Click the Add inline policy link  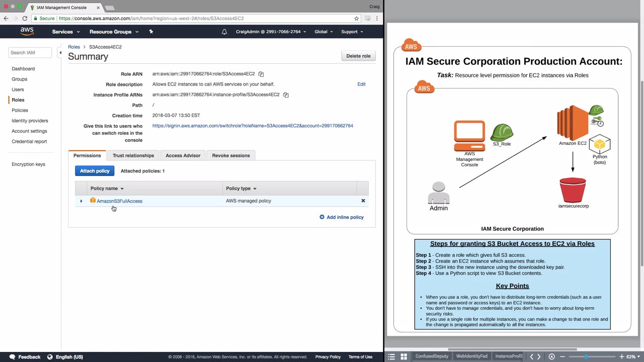(345, 217)
